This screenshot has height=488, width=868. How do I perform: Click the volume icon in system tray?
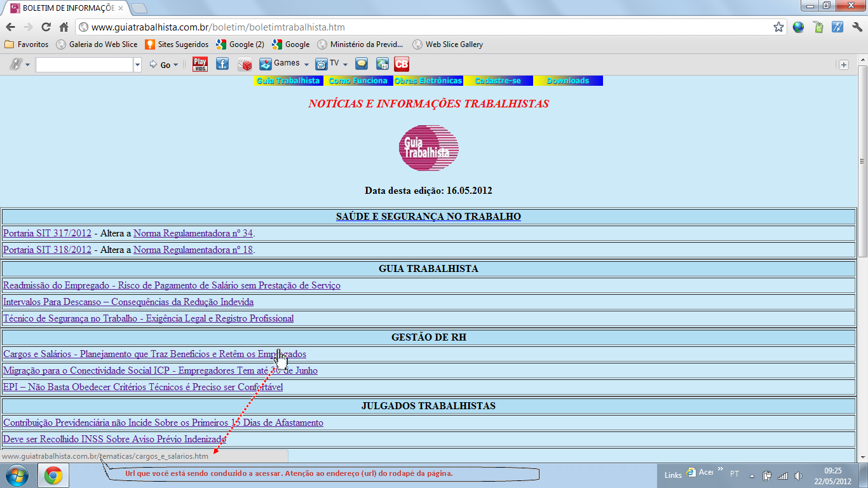[x=798, y=475]
